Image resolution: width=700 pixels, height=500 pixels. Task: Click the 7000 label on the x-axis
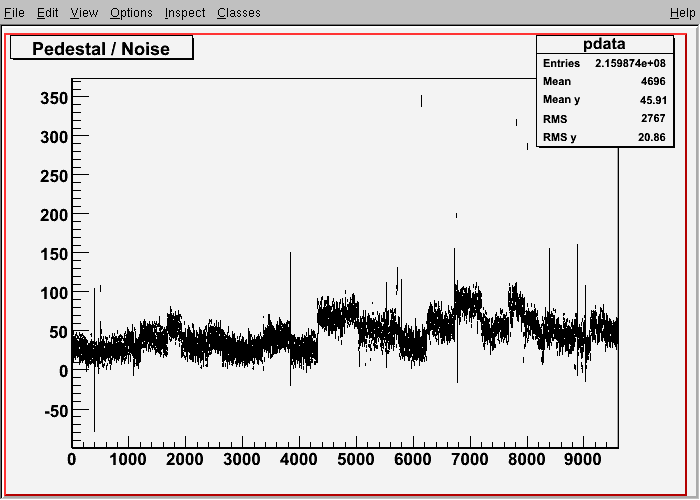[x=470, y=459]
